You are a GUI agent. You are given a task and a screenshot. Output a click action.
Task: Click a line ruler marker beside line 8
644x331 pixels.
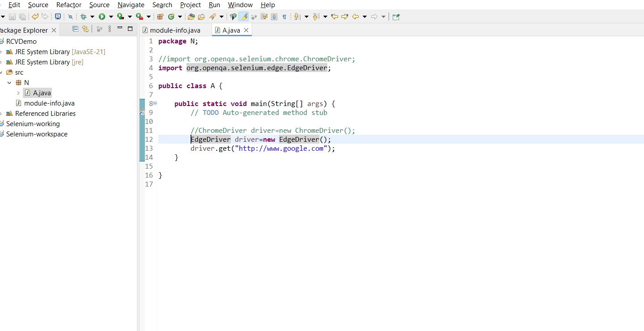[142, 103]
